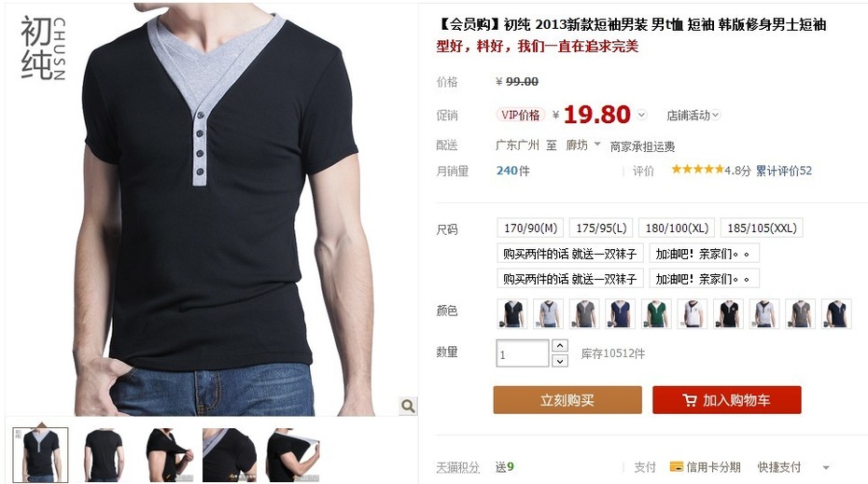
Task: Select size 180/100(XL)
Action: pyautogui.click(x=677, y=228)
